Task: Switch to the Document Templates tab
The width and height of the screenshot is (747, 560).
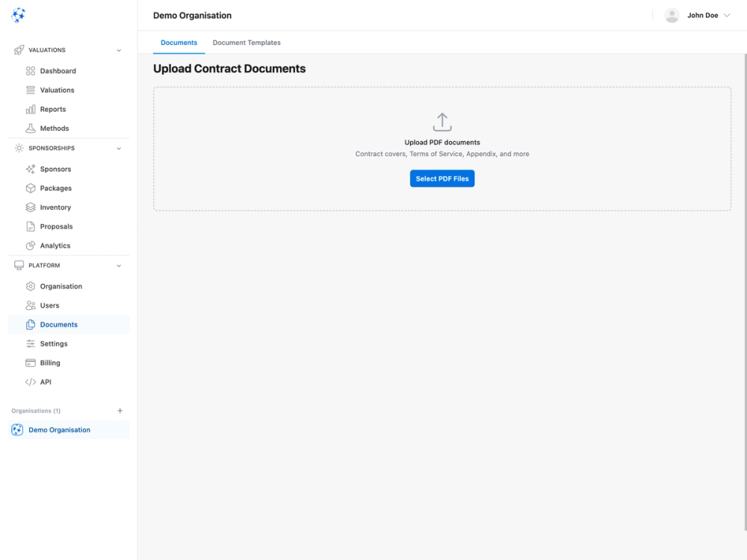Action: point(247,43)
